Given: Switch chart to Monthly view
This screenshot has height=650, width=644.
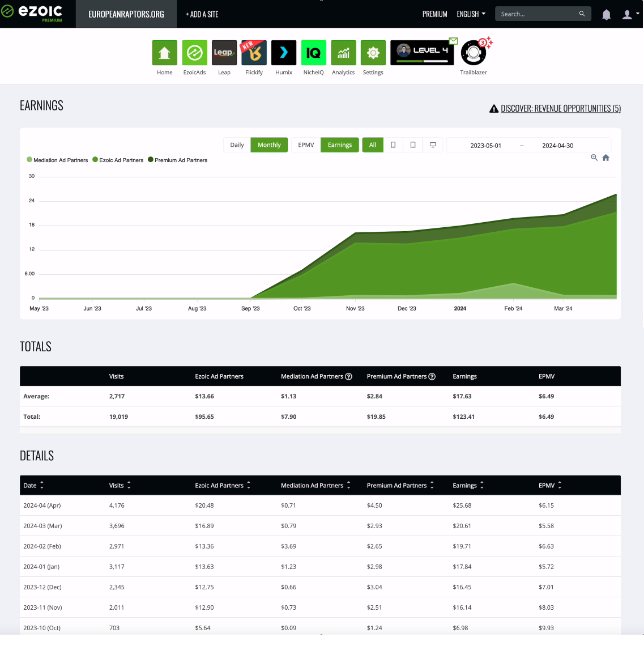Looking at the screenshot, I should [269, 145].
